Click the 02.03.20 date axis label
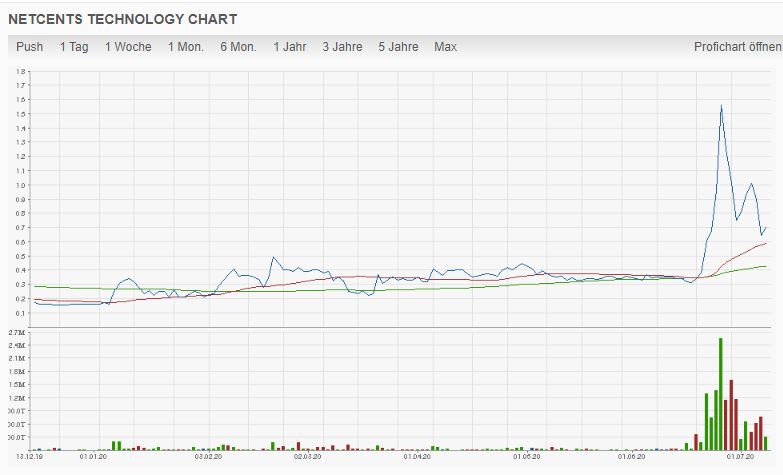Image resolution: width=783 pixels, height=475 pixels. [x=308, y=457]
